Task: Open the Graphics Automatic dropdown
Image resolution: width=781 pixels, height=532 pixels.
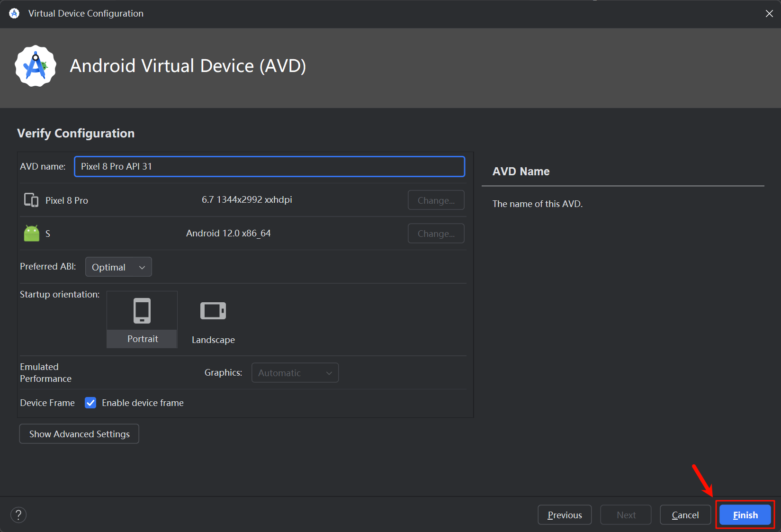Action: pos(295,373)
